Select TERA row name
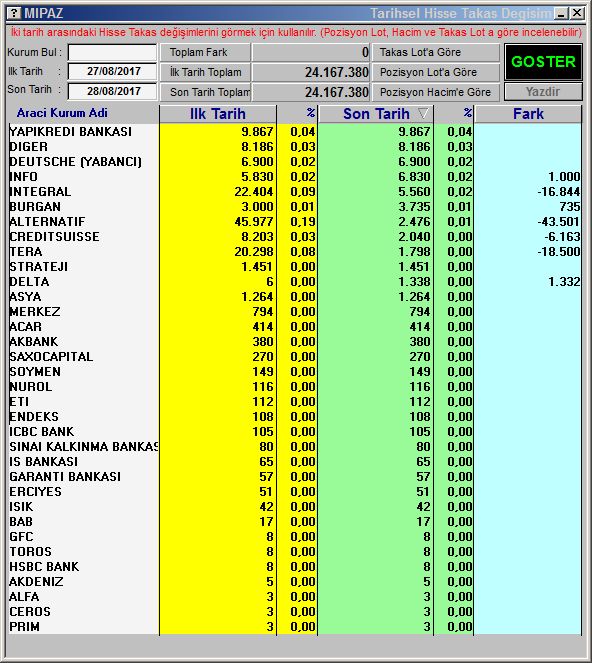592x663 pixels. pyautogui.click(x=26, y=252)
